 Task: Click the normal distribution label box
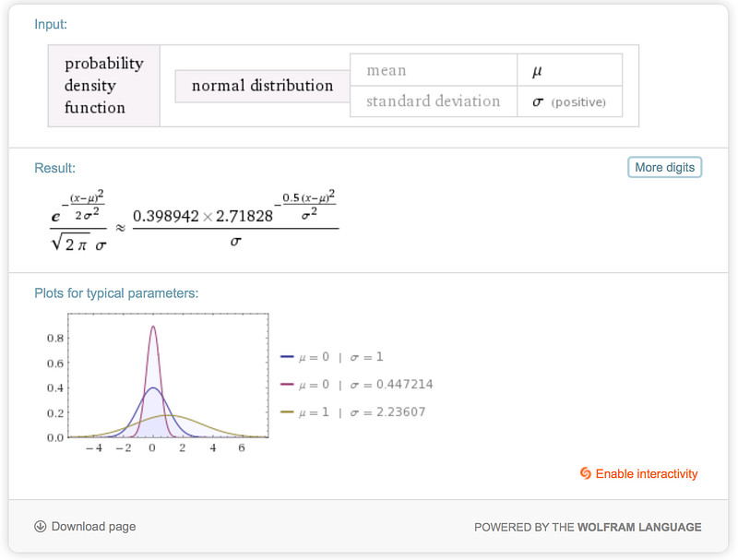click(x=262, y=86)
